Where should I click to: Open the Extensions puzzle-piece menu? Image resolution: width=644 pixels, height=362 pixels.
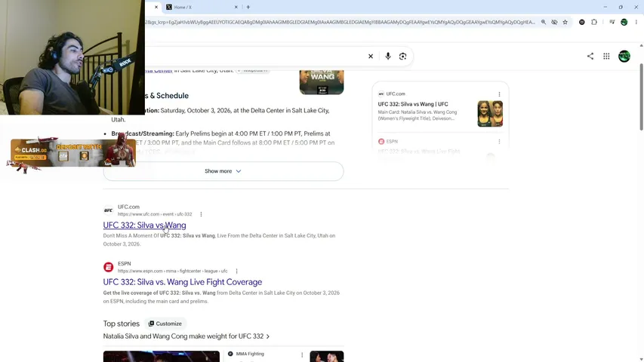click(x=594, y=22)
